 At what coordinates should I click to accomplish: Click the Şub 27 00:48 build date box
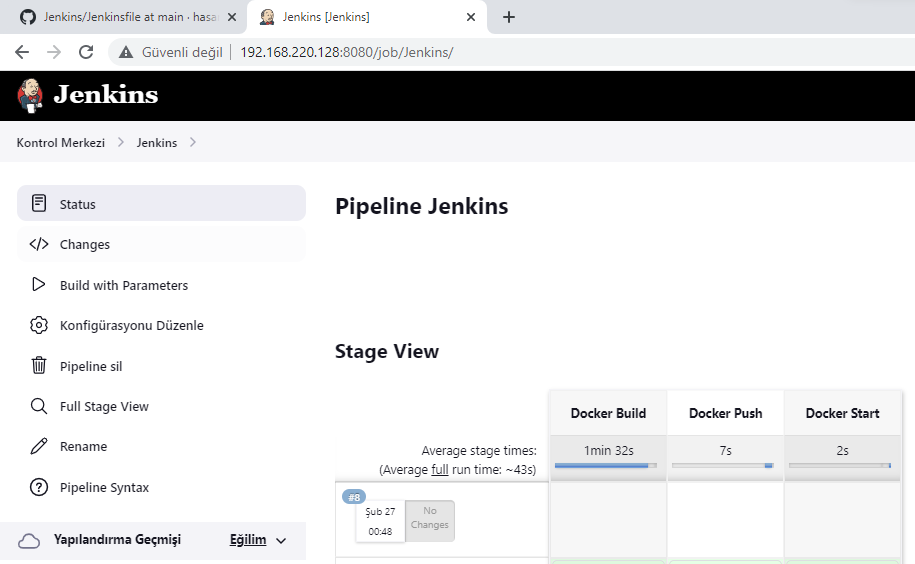coord(380,521)
